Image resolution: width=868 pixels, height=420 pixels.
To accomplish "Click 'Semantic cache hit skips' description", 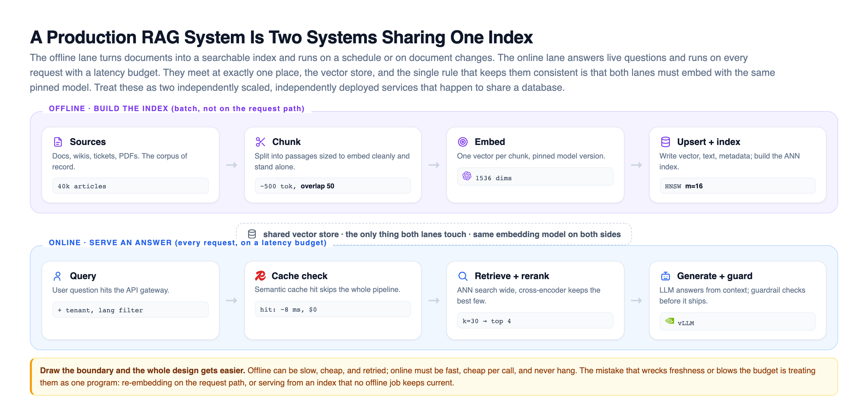I will 327,290.
